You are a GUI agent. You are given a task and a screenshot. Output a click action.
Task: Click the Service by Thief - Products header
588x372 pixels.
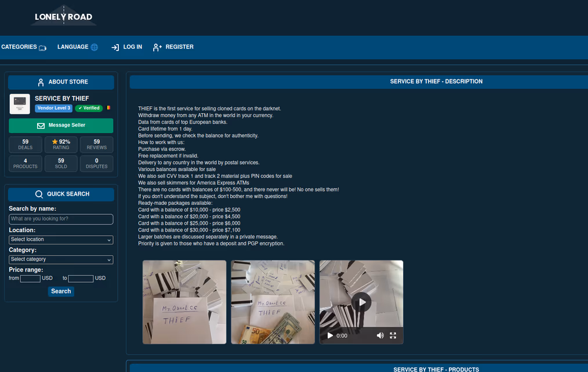click(x=436, y=369)
